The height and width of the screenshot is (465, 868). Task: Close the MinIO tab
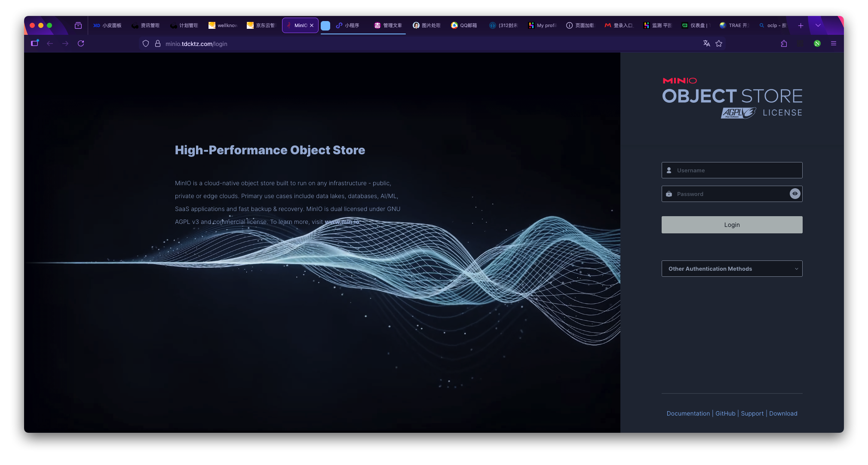pyautogui.click(x=312, y=25)
